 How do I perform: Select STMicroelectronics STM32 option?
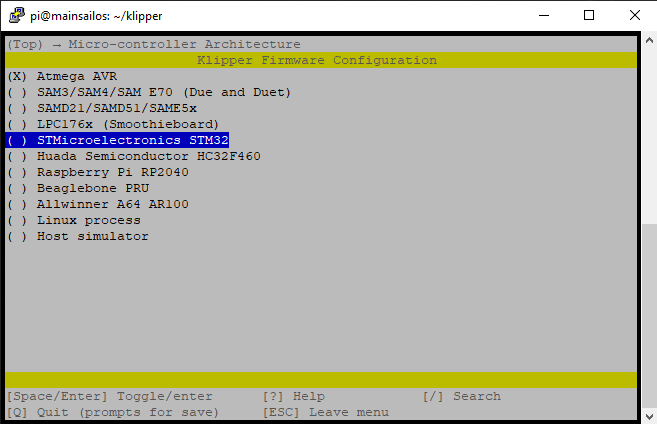click(x=118, y=140)
